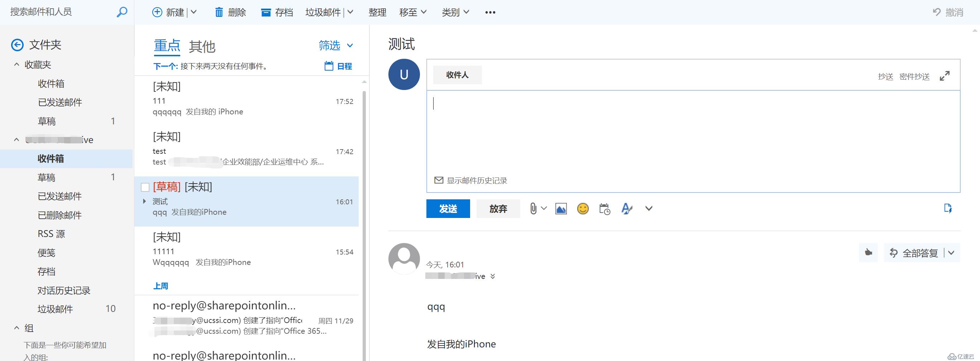This screenshot has height=361, width=980.
Task: Add 抄送 recipients
Action: 885,77
